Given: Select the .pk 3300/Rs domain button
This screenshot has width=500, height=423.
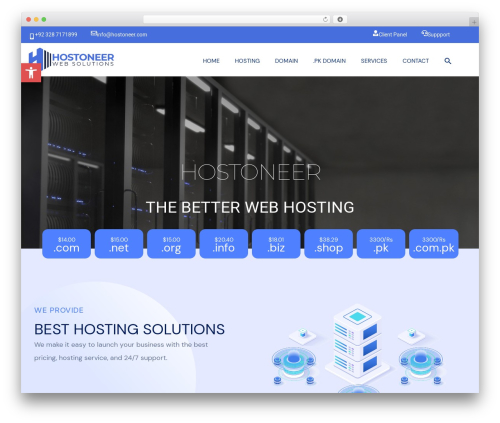Looking at the screenshot, I should [x=381, y=244].
